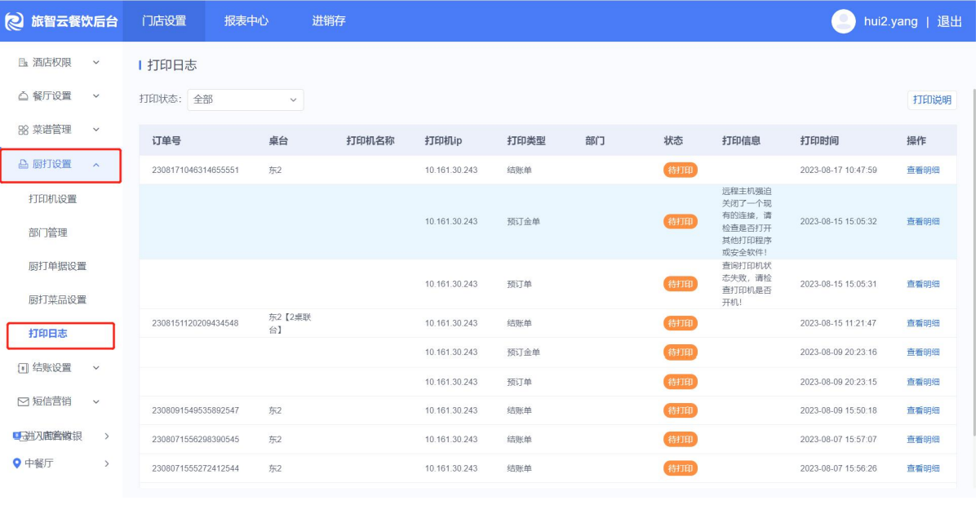Click the 状态 column header
The height and width of the screenshot is (505, 980).
(673, 140)
